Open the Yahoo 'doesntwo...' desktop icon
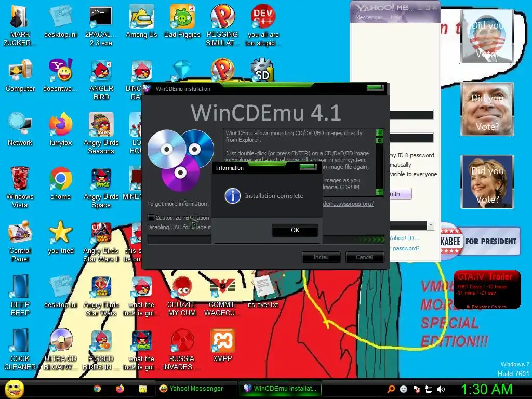Image resolution: width=532 pixels, height=399 pixels. (60, 75)
